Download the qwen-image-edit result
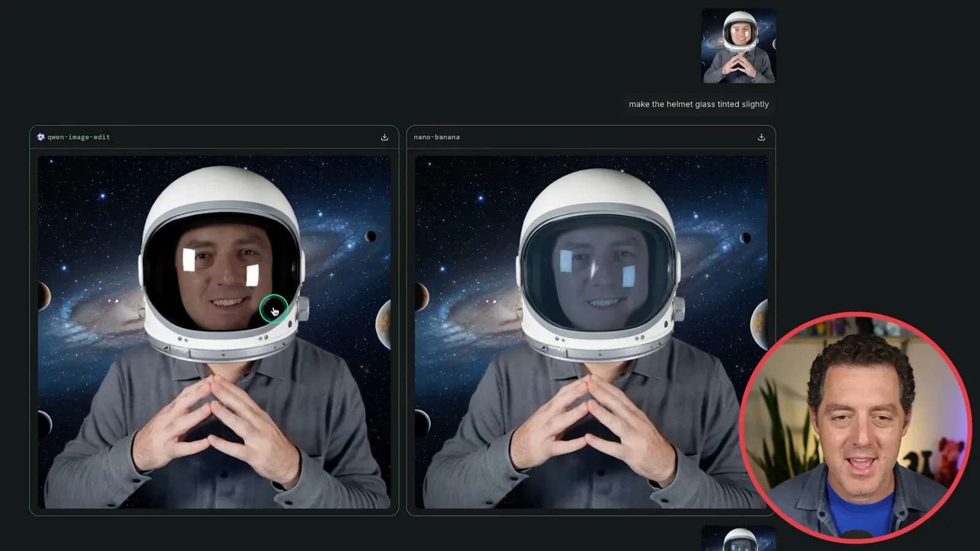This screenshot has width=980, height=551. coord(385,137)
